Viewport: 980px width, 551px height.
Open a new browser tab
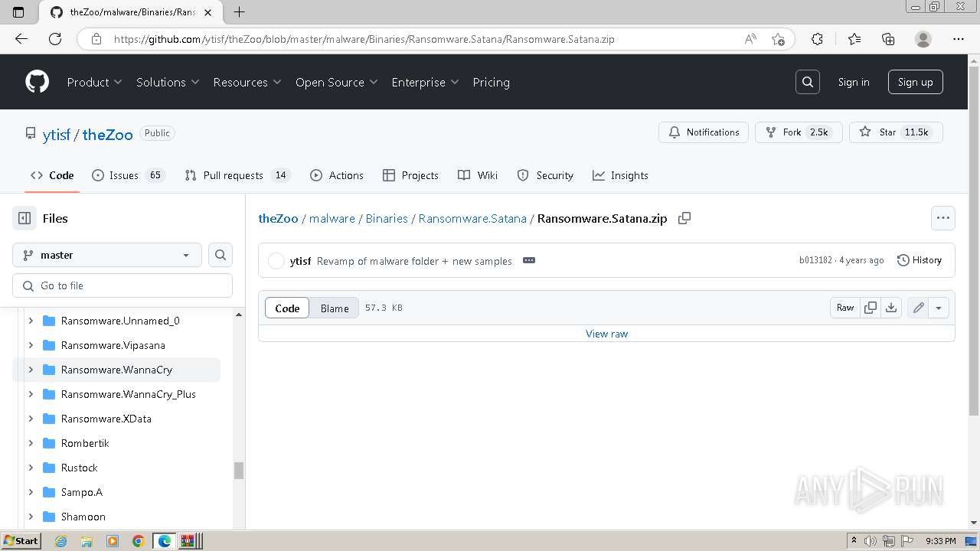pos(239,11)
